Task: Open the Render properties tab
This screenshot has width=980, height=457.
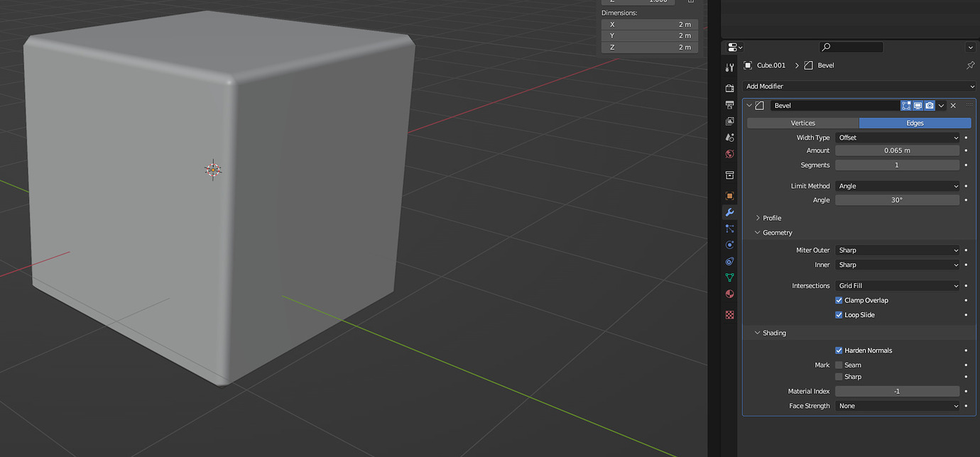Action: click(x=729, y=87)
